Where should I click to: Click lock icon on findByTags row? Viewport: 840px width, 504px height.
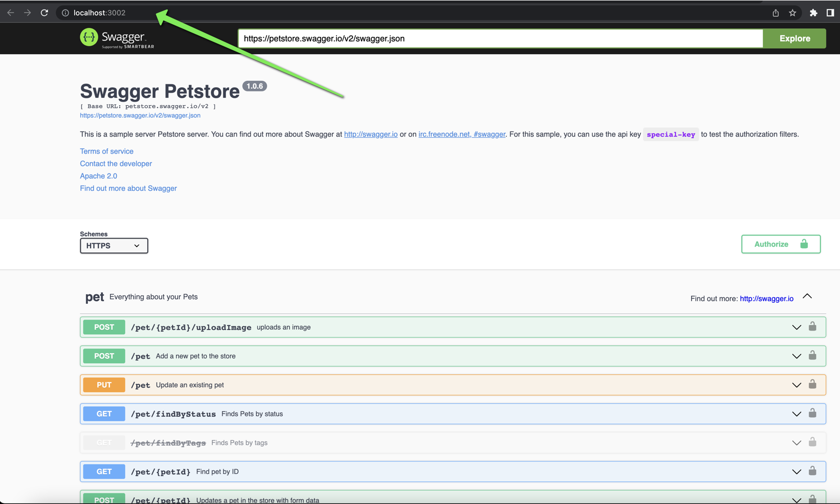(812, 442)
